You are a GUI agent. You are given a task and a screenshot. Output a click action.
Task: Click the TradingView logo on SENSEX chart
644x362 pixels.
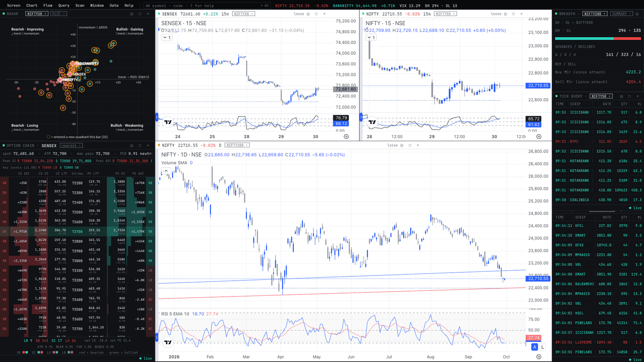click(168, 122)
